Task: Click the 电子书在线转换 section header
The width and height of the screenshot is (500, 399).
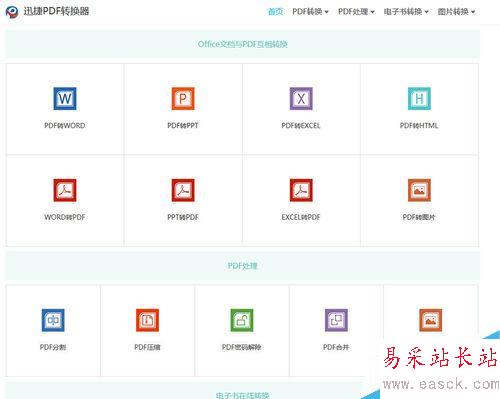Action: [242, 395]
